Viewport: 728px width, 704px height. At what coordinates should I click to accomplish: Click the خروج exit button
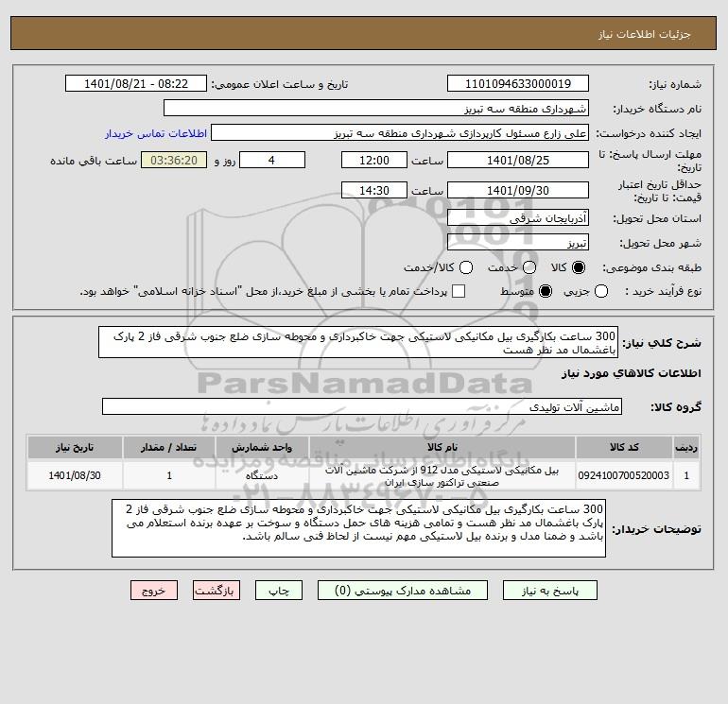click(x=154, y=591)
